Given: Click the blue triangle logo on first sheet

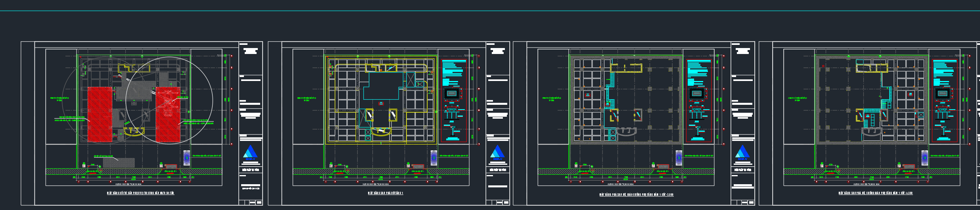Looking at the screenshot, I should pyautogui.click(x=250, y=152).
